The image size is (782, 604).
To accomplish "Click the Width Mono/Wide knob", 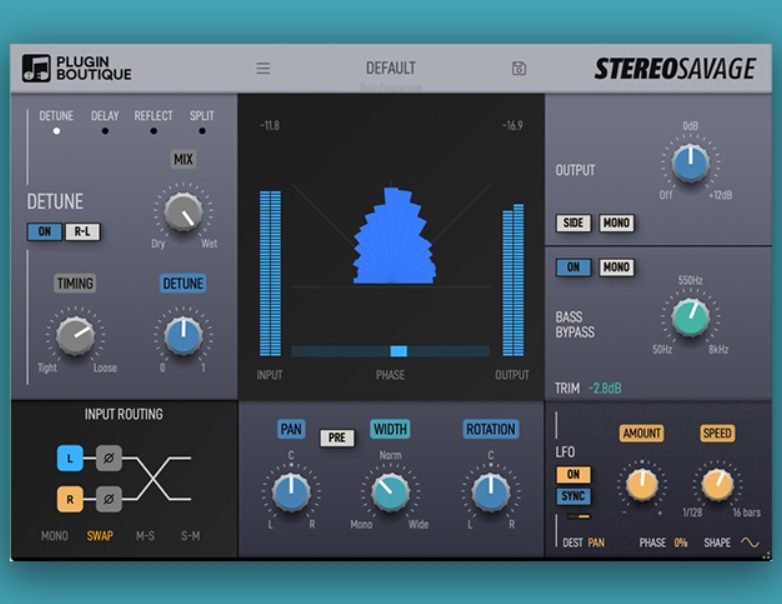I will tap(390, 492).
